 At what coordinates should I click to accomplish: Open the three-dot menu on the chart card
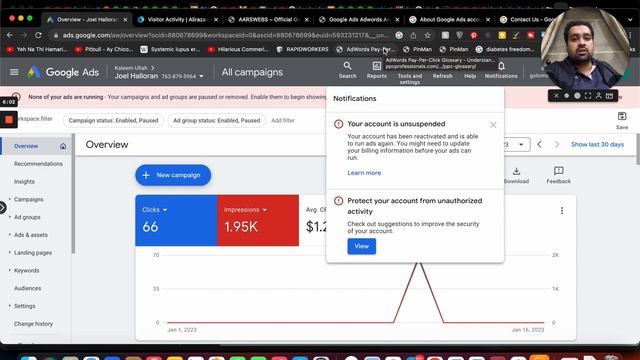[562, 211]
